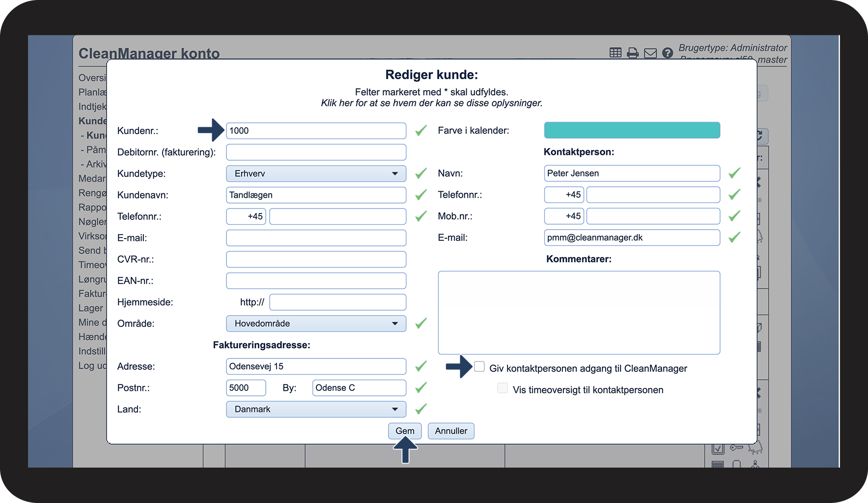868x503 pixels.
Task: Click the Kundenavn field with Tandlægen
Action: tap(316, 195)
